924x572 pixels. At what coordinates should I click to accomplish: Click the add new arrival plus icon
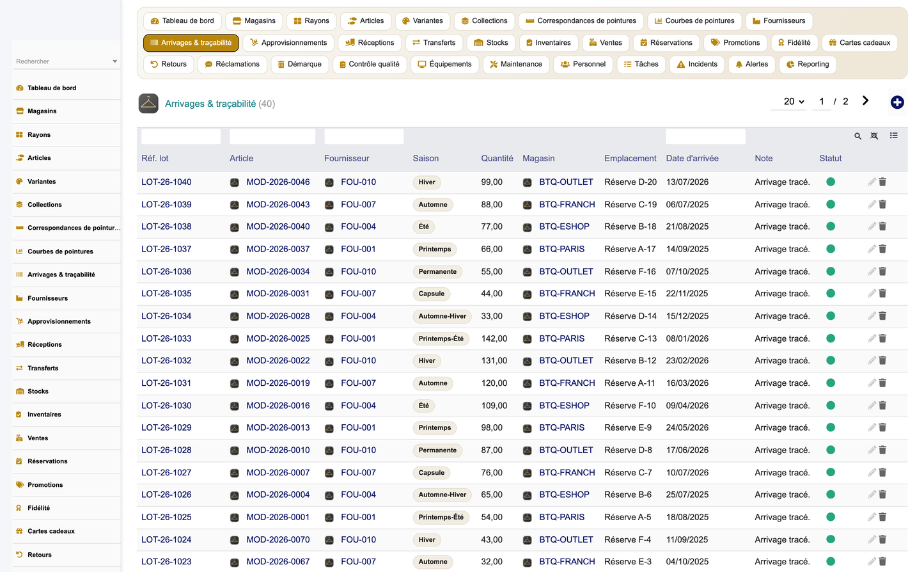click(897, 102)
